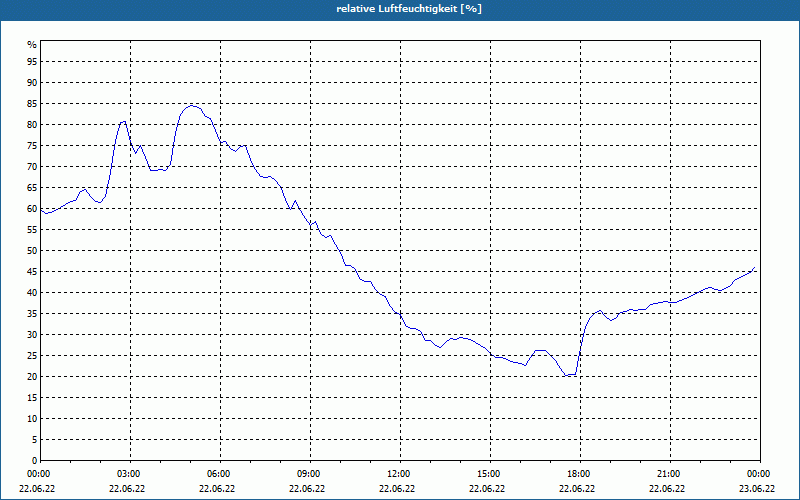800x500 pixels.
Task: Click the 23.06.22 date label
Action: click(757, 488)
